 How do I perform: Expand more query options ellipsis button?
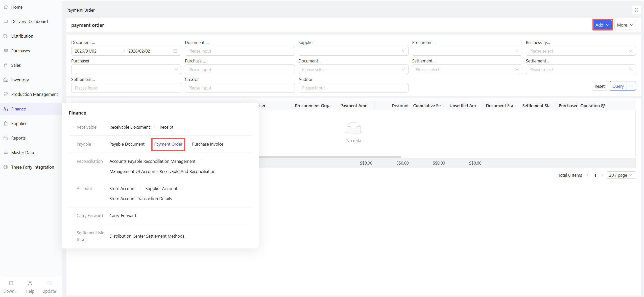pos(631,86)
